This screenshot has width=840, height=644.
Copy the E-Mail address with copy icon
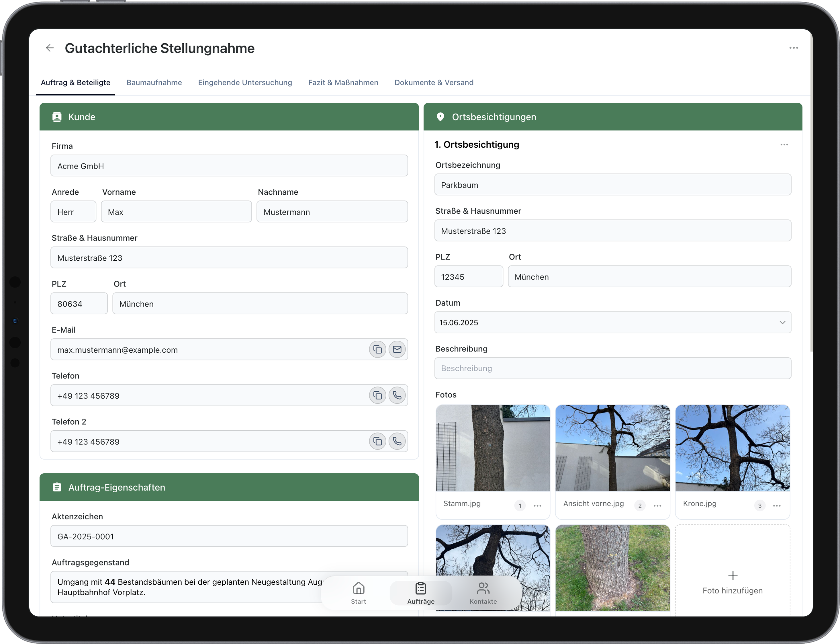click(x=377, y=349)
